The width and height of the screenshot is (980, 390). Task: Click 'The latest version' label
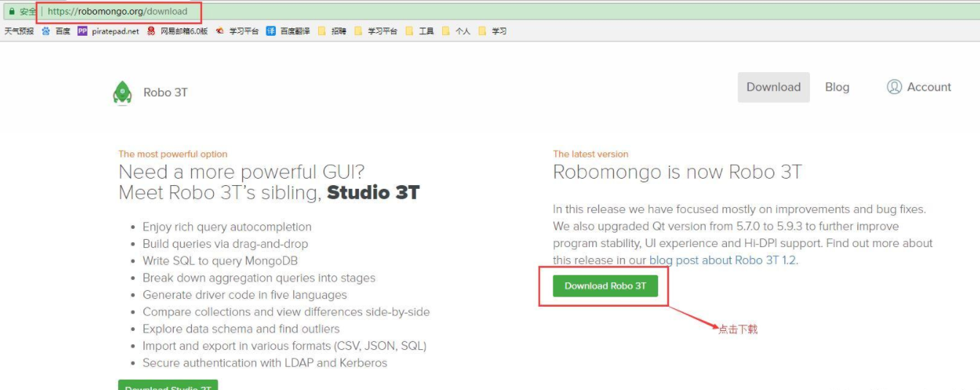(x=590, y=154)
